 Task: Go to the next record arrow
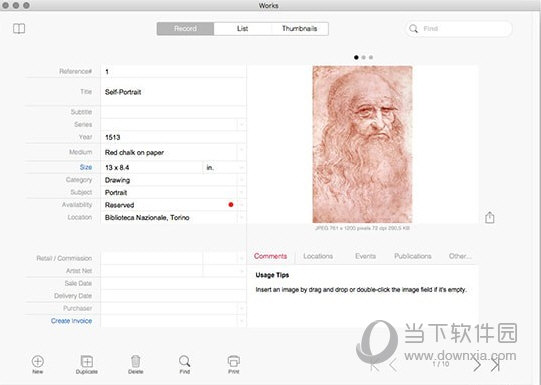coord(476,365)
